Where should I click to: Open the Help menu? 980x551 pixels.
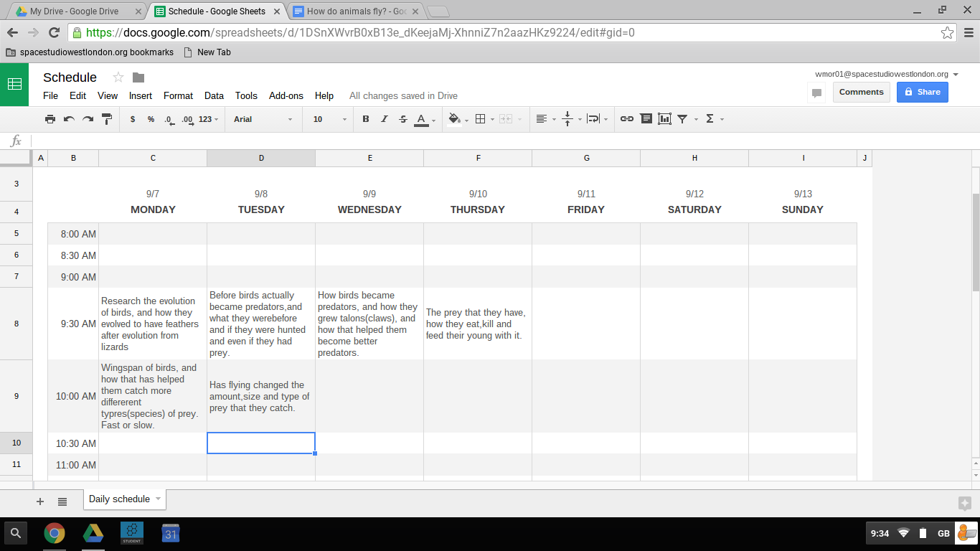pos(324,95)
